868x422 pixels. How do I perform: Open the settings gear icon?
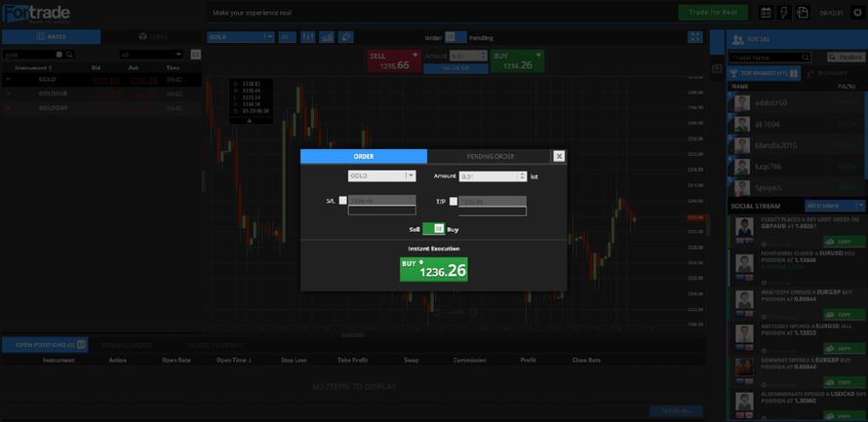pos(857,13)
